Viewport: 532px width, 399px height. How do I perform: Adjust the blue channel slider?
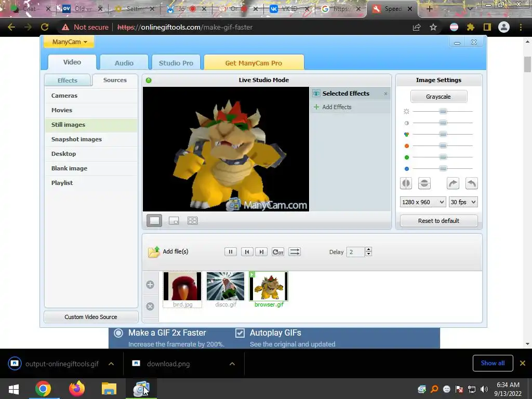tap(443, 169)
